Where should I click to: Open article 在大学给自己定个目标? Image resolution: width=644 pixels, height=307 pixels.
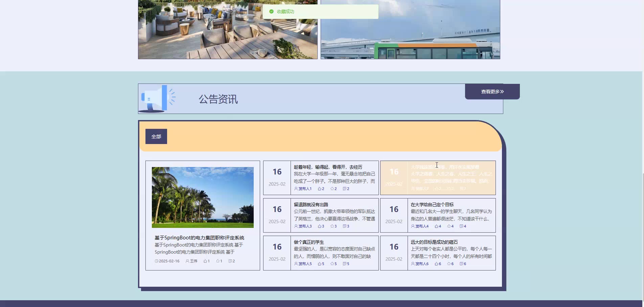(x=432, y=205)
